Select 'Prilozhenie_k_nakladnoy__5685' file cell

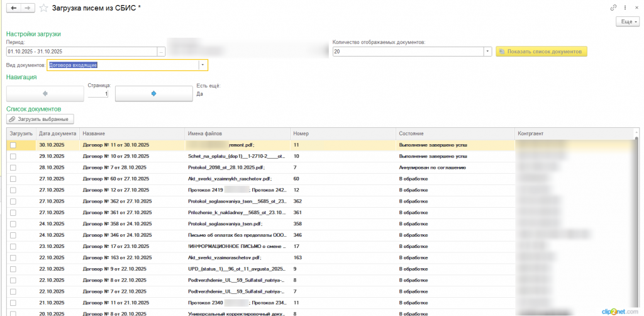pos(237,212)
